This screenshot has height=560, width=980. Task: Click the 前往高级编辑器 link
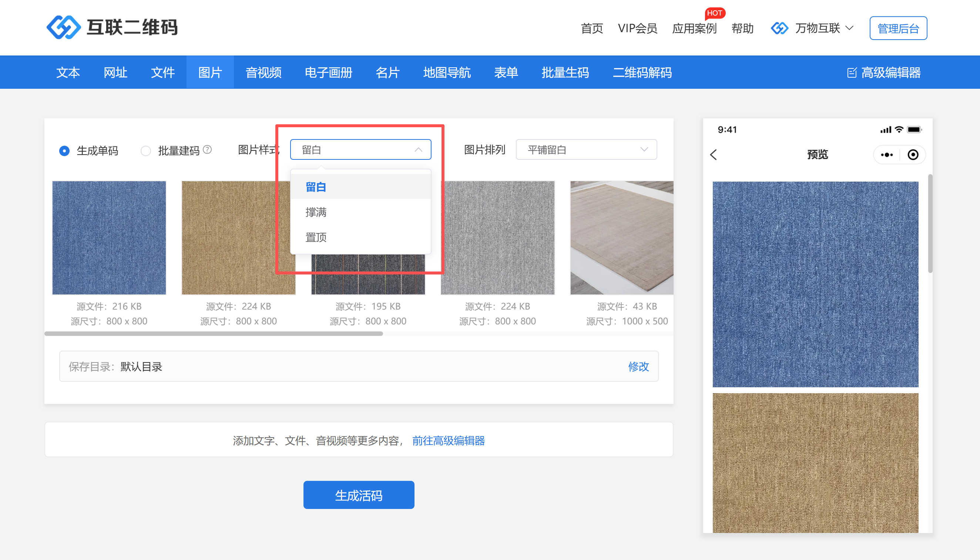[x=448, y=441]
